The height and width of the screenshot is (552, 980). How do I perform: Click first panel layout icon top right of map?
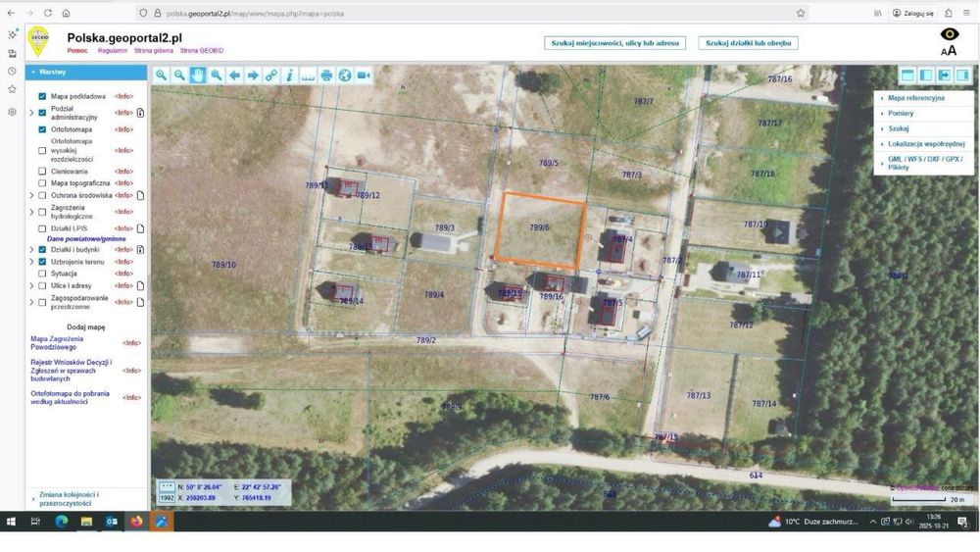click(x=907, y=75)
